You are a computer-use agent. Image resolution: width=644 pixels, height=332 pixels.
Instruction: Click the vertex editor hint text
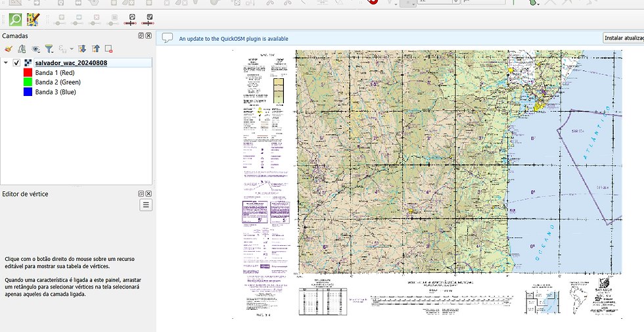73,277
